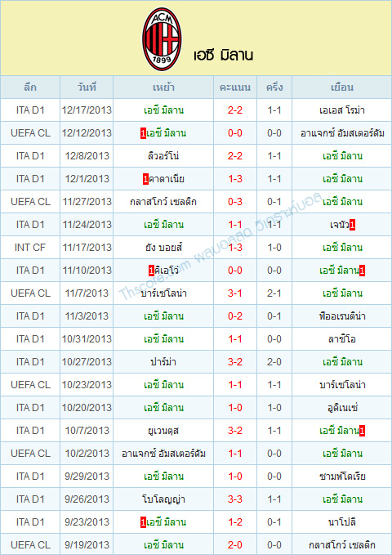
Task: Click the red card marker in the 9/23/2013 row
Action: [143, 522]
